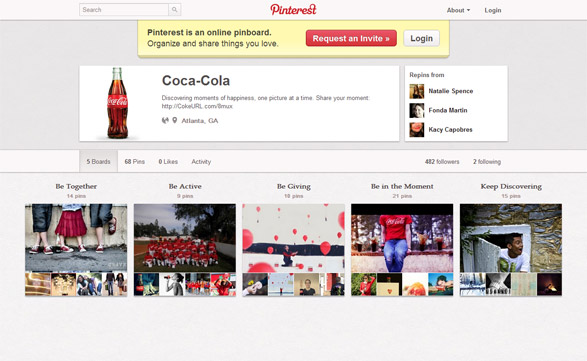Screen dimensions: 587x361
Task: Click first small thumbnail under Be in the Moment
Action: pyautogui.click(x=364, y=284)
